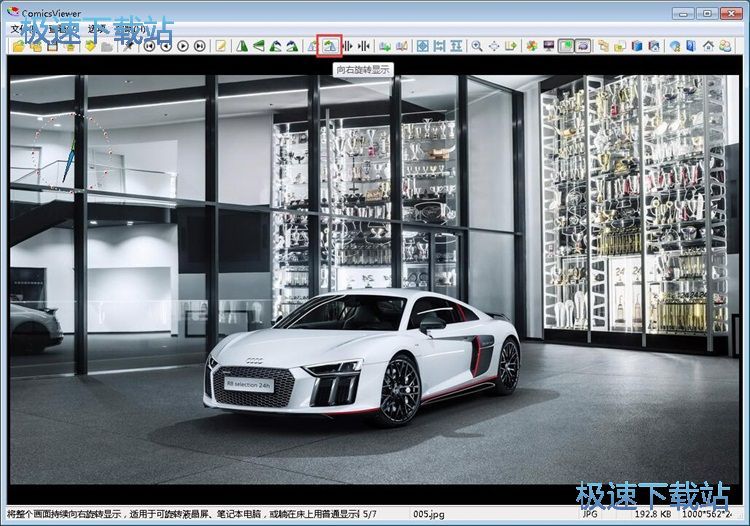
Task: Click the highlighted rotate right display icon
Action: point(329,46)
